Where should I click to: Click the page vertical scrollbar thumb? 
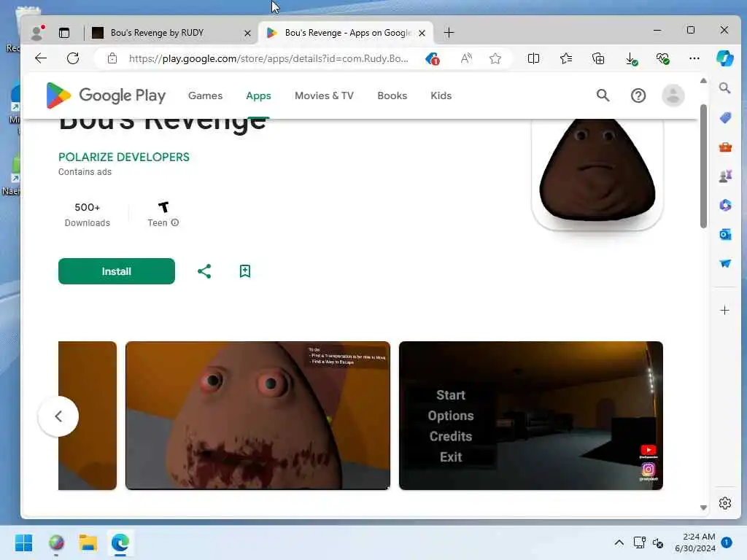(x=703, y=166)
